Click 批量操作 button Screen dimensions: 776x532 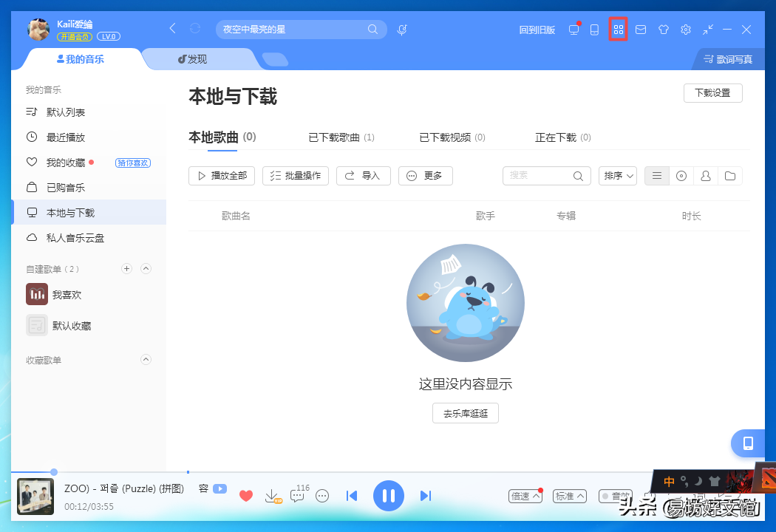pos(296,176)
